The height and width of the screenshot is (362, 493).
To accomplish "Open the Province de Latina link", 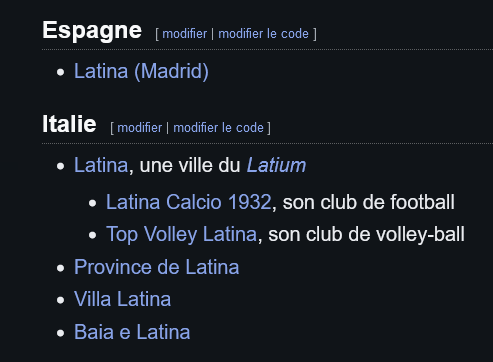I will pyautogui.click(x=156, y=267).
